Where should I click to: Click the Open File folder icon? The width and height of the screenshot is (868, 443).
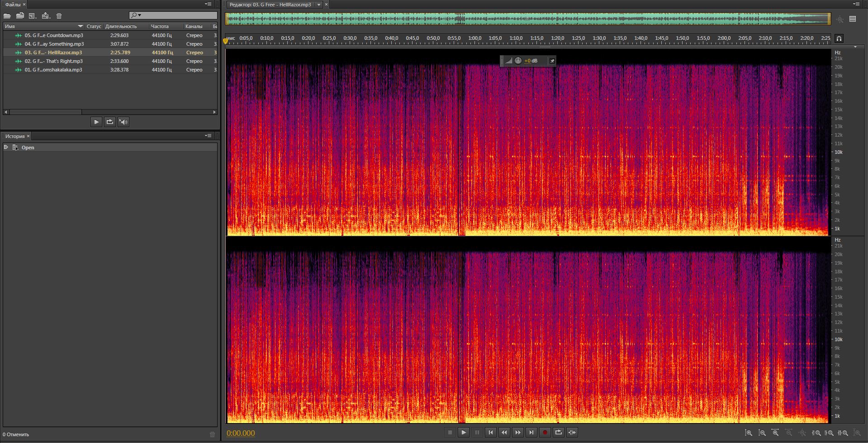click(7, 16)
